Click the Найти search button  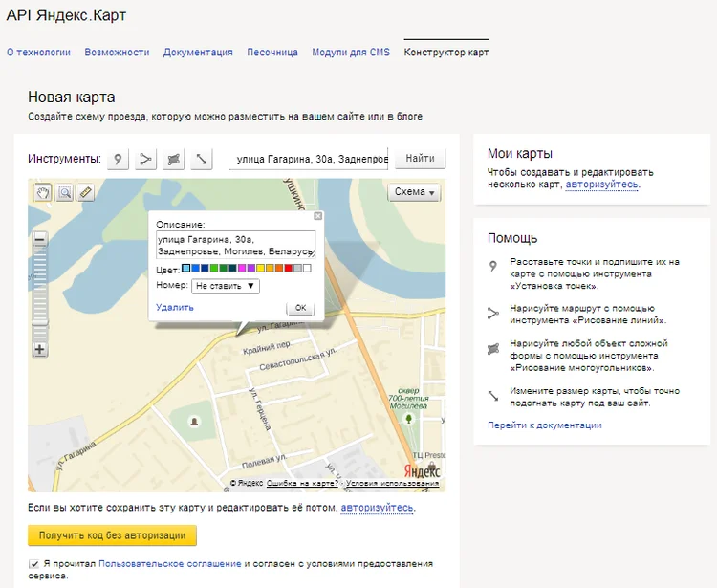pyautogui.click(x=421, y=158)
